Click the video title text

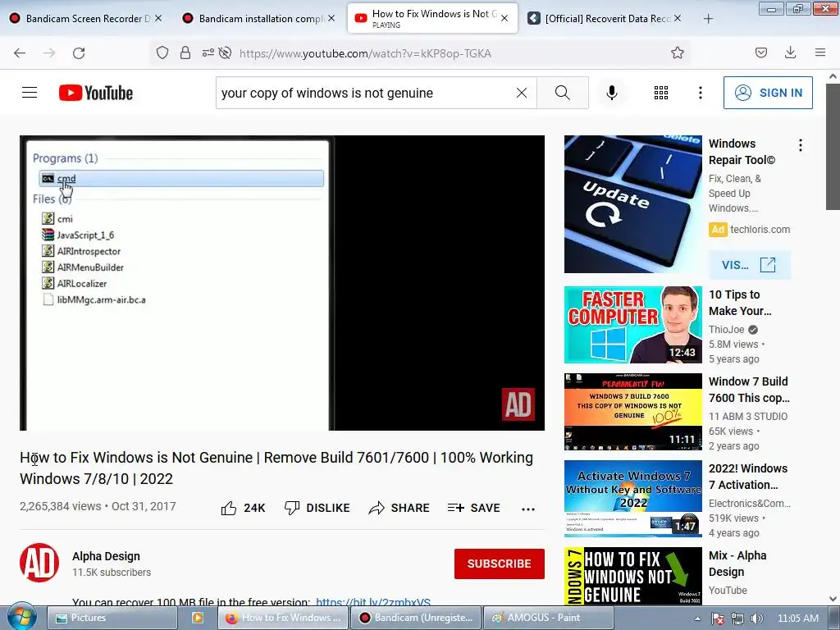276,468
